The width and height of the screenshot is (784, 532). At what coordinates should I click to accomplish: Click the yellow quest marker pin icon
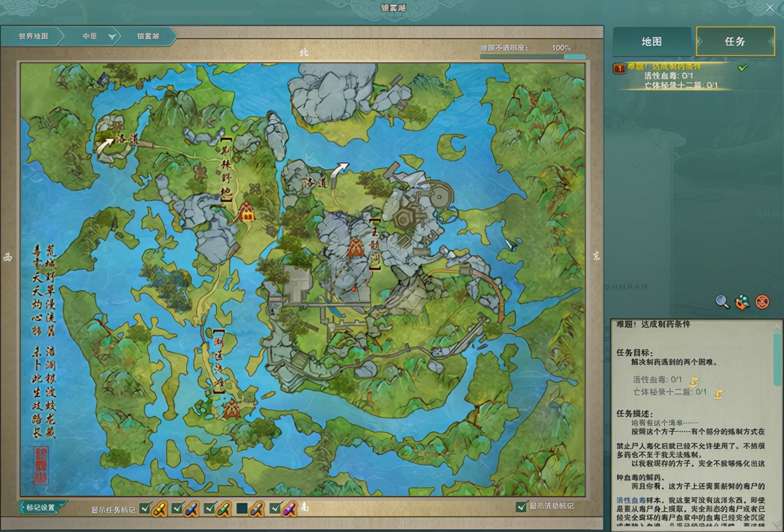coord(160,509)
